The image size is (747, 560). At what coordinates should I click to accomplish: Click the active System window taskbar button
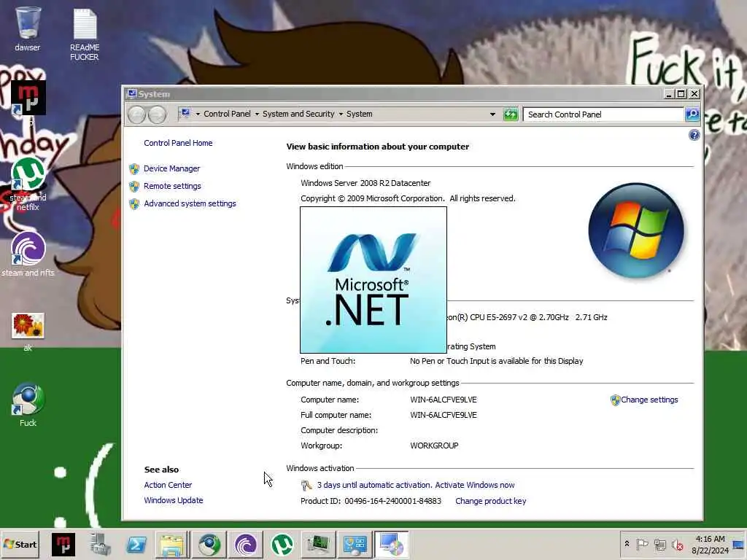[x=391, y=544]
